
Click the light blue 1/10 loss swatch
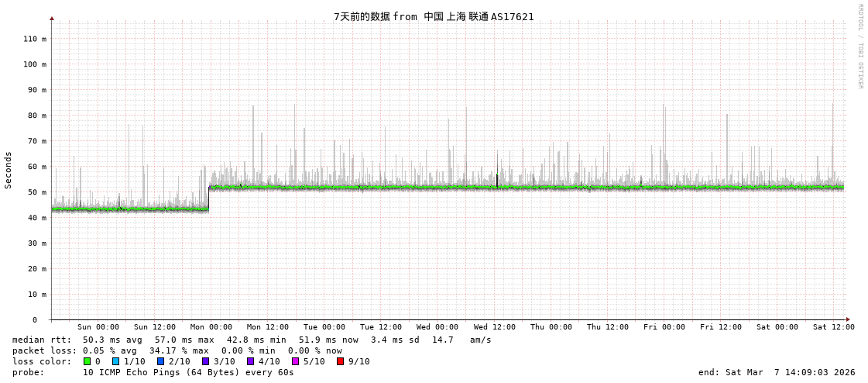point(116,361)
